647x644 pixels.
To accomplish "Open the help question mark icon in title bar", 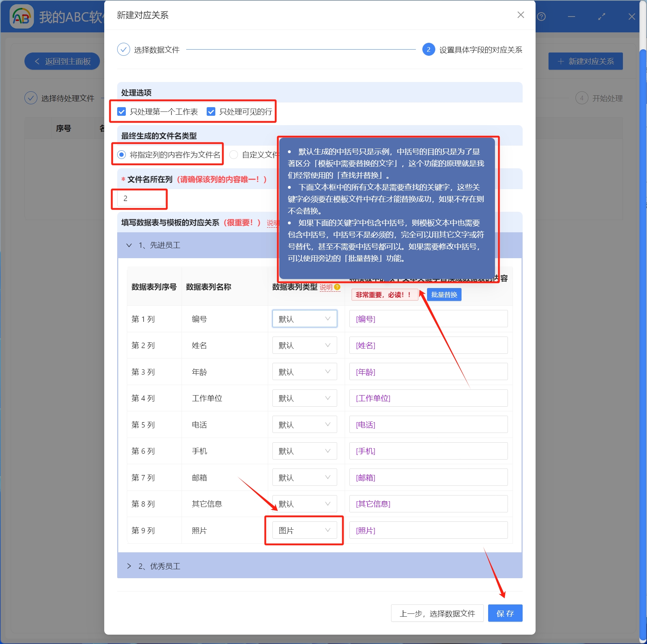I will (542, 16).
